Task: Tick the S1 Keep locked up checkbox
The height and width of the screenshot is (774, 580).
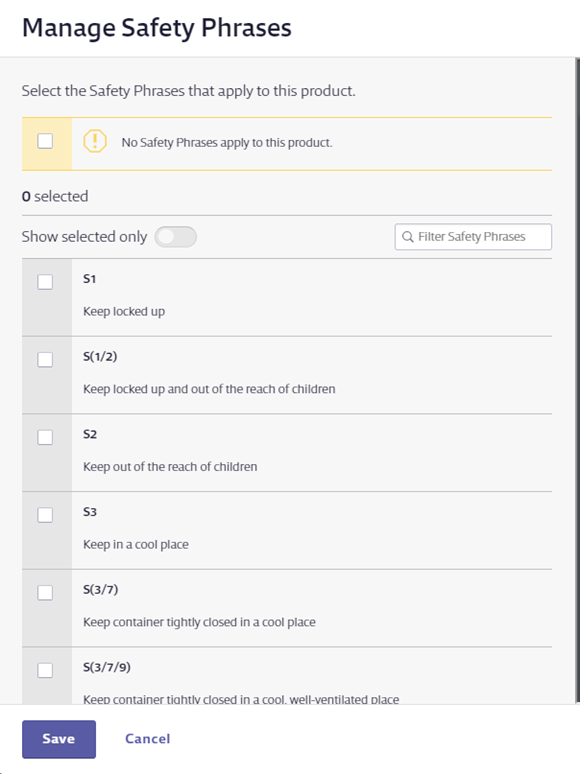Action: tap(45, 282)
